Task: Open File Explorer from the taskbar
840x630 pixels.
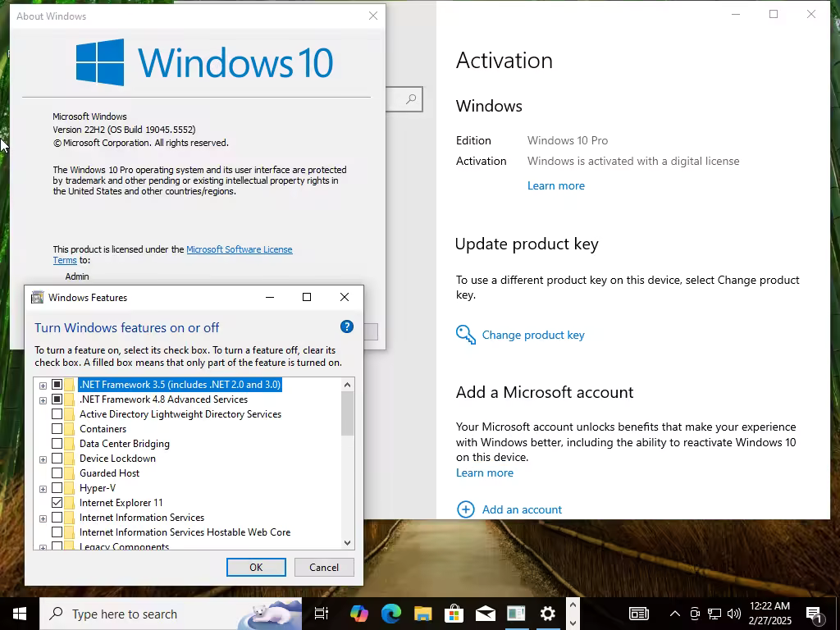Action: pyautogui.click(x=422, y=614)
